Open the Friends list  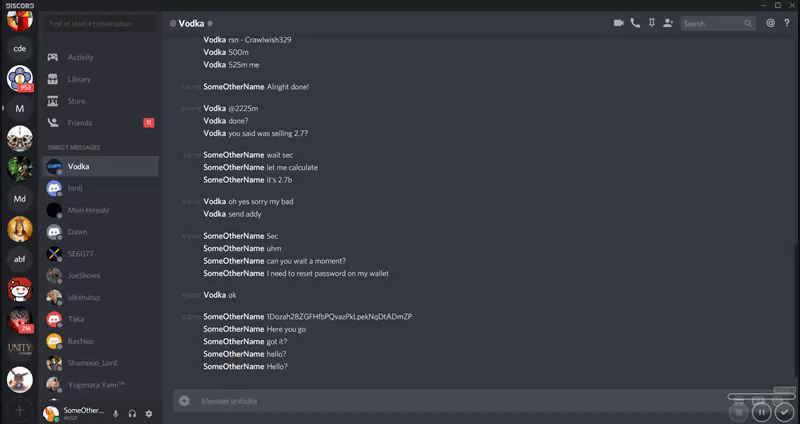click(x=79, y=123)
